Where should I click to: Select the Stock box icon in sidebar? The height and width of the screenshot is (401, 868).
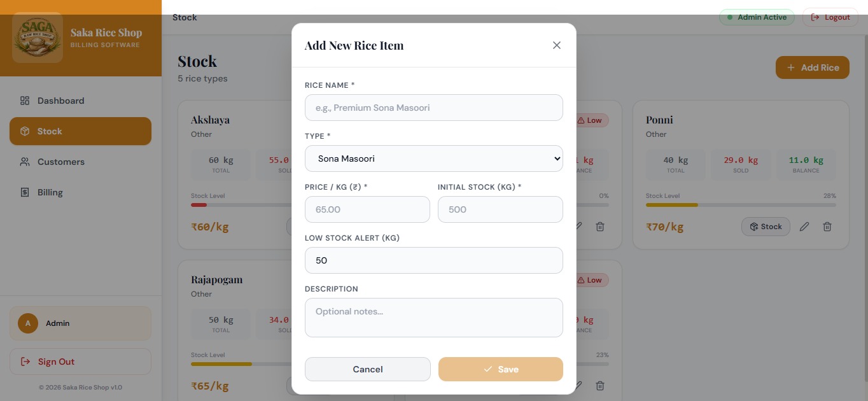[25, 131]
